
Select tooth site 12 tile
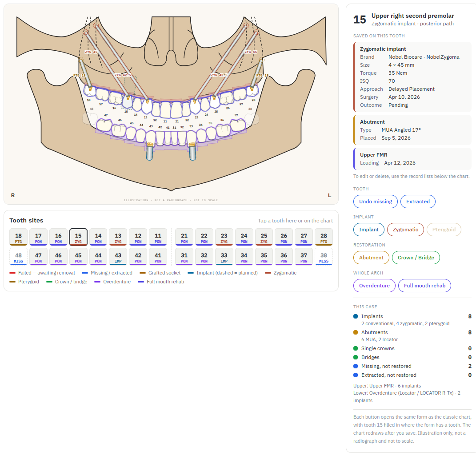[138, 237]
